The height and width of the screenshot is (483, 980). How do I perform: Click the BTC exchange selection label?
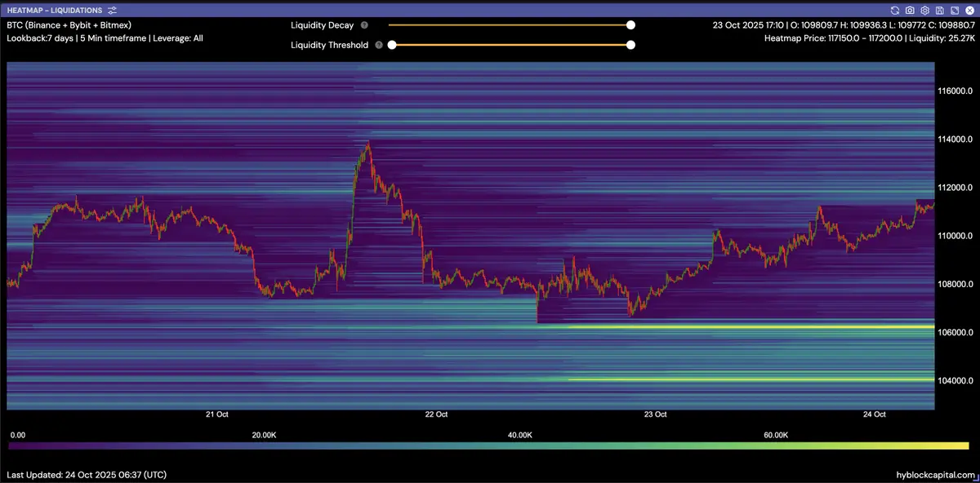coord(69,25)
